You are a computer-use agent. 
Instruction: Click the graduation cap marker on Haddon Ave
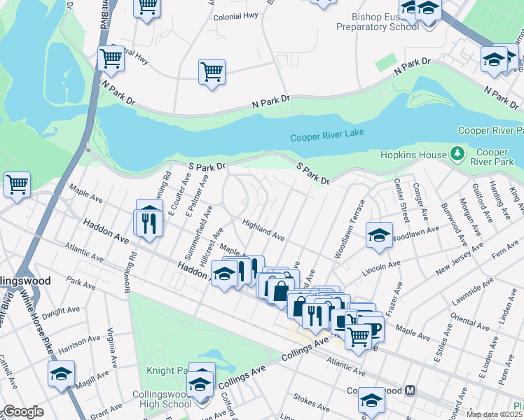point(224,276)
